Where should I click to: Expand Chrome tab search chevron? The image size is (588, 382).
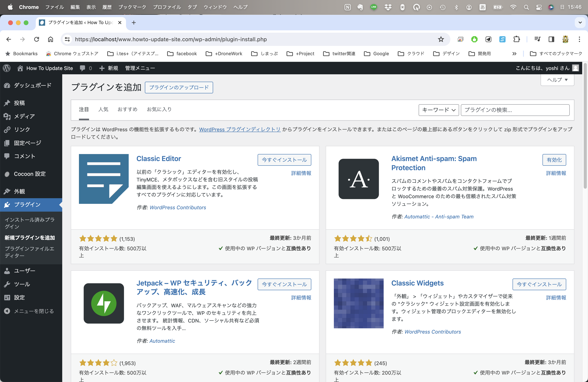580,23
